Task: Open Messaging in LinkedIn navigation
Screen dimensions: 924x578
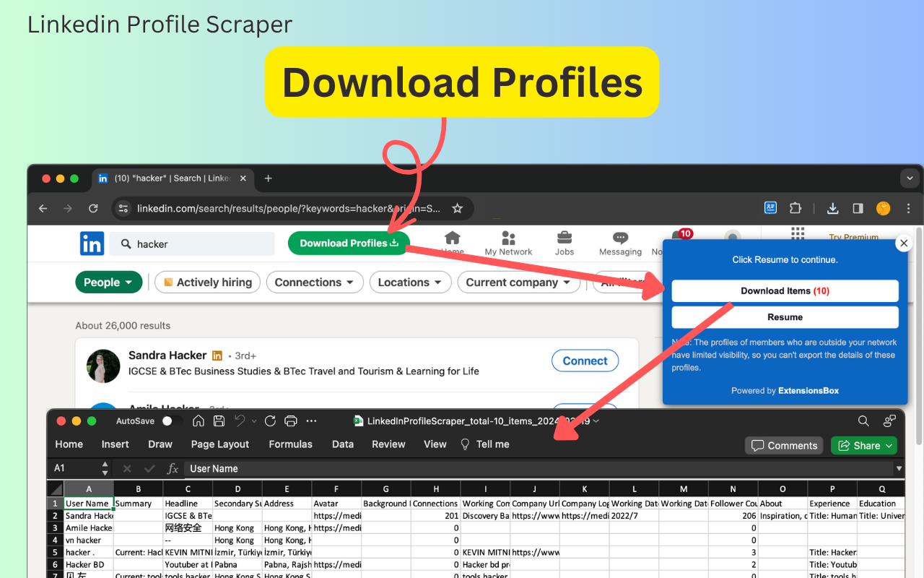Action: point(620,243)
